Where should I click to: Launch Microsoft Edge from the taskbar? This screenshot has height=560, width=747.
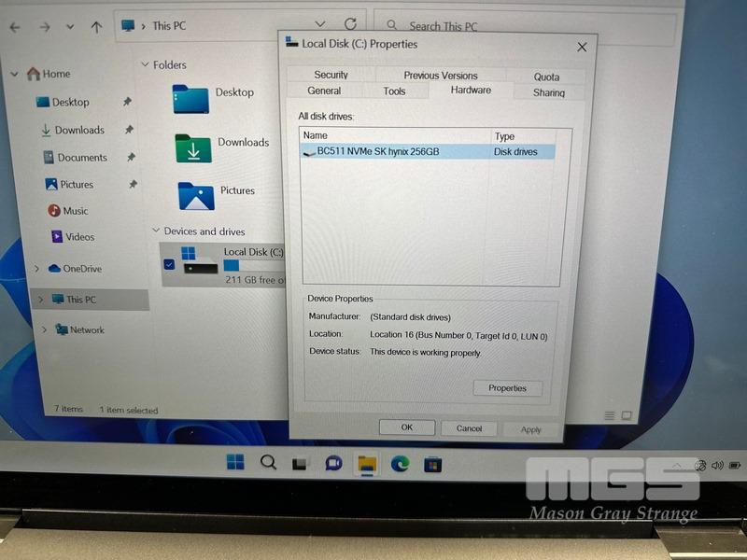(400, 464)
